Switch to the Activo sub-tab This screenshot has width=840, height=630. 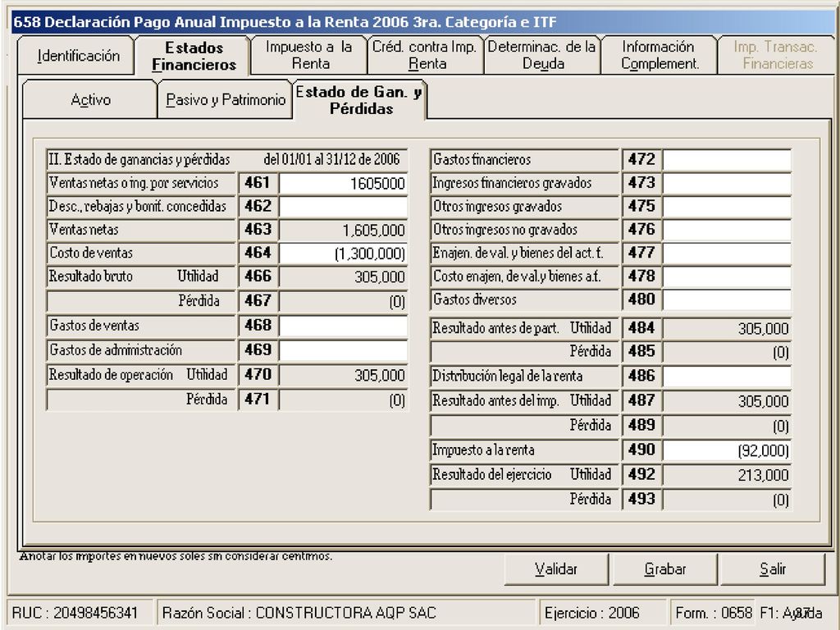tap(90, 99)
